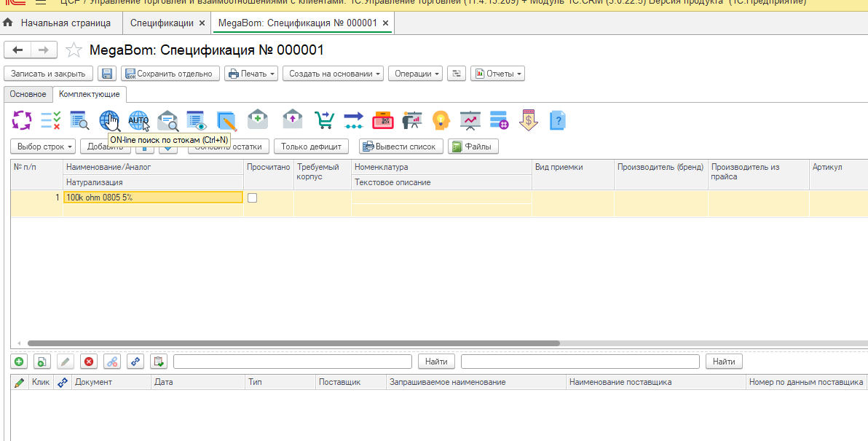Click the AUTO search icon in toolbar
Image resolution: width=868 pixels, height=441 pixels.
click(138, 120)
